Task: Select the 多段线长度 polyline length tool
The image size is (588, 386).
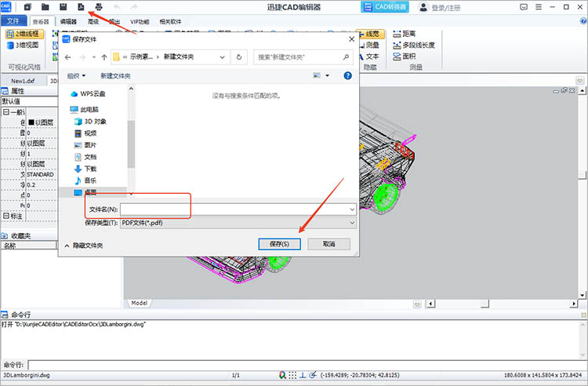Action: point(414,45)
